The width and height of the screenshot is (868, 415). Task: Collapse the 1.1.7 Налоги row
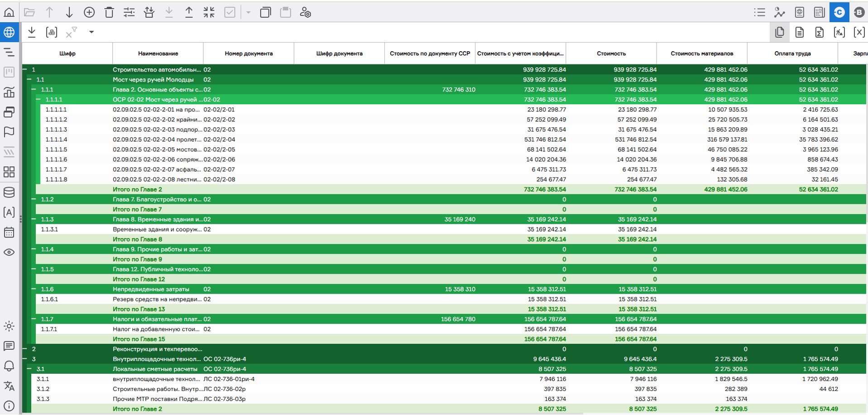tap(34, 319)
